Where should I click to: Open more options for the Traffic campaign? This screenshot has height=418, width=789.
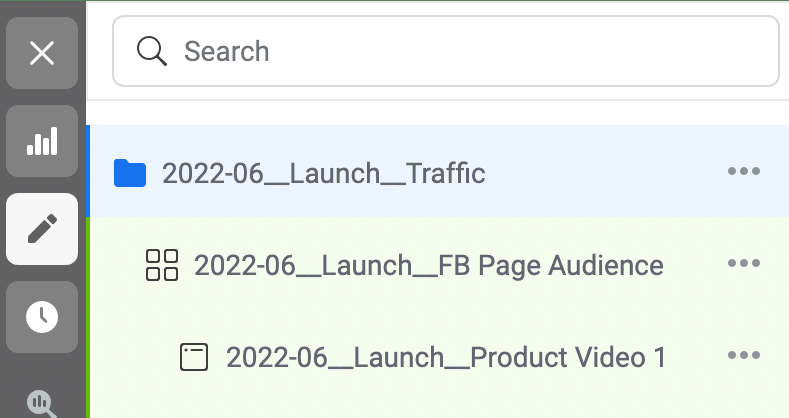744,172
